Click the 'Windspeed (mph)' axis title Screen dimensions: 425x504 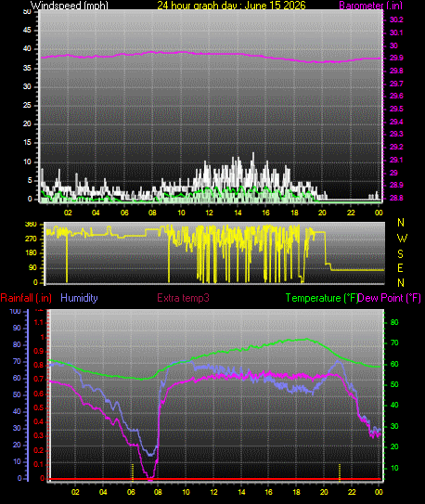tap(70, 6)
